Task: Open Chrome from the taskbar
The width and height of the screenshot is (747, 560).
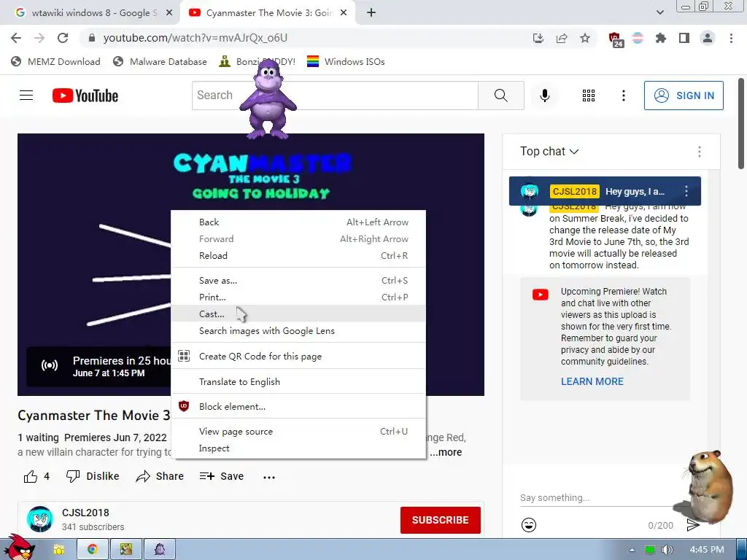Action: point(93,550)
